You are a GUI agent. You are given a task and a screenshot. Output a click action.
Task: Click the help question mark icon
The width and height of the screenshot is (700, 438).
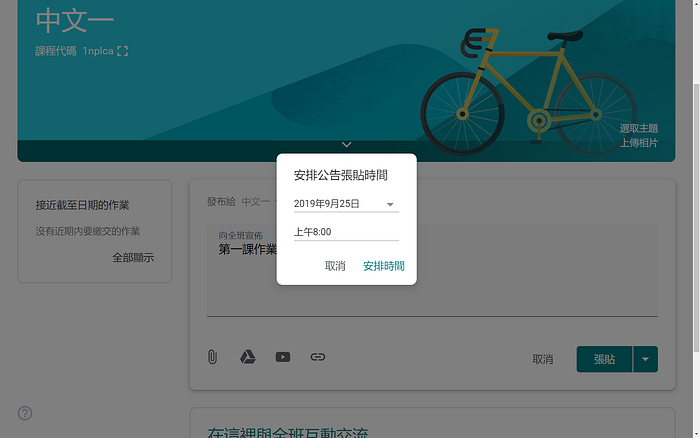[x=25, y=413]
